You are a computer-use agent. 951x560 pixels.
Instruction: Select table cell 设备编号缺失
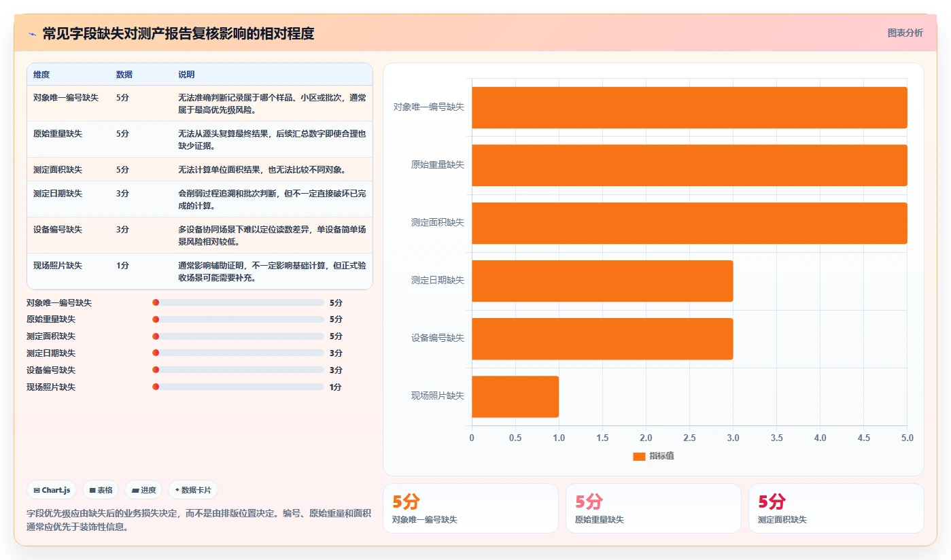(x=58, y=230)
